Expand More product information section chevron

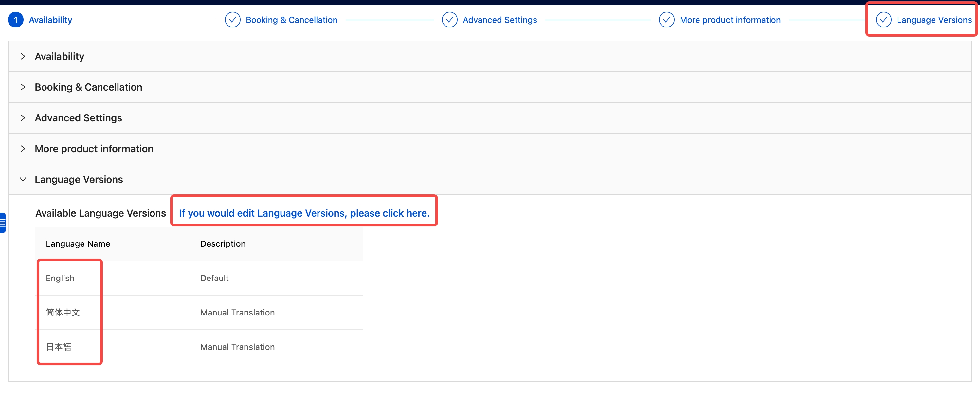click(23, 149)
